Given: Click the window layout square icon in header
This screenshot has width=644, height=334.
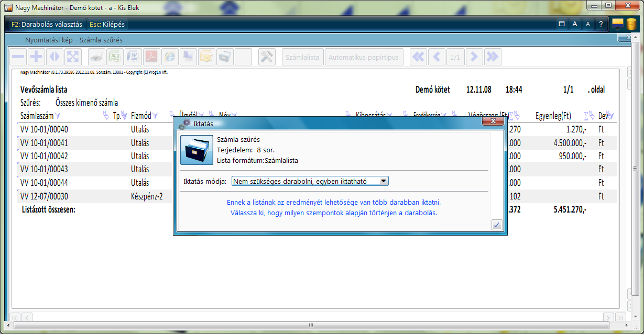Looking at the screenshot, I should click(x=562, y=24).
